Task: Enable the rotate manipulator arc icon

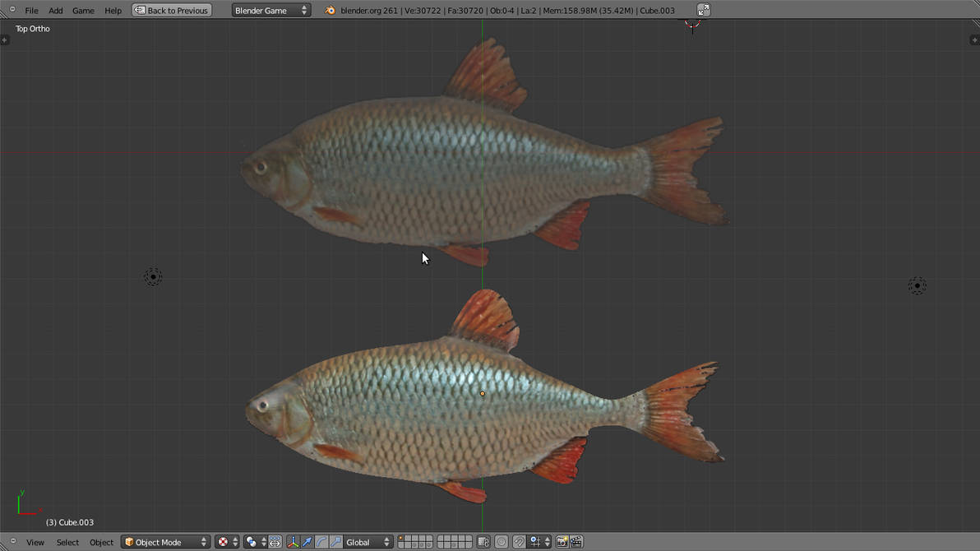Action: click(x=321, y=542)
